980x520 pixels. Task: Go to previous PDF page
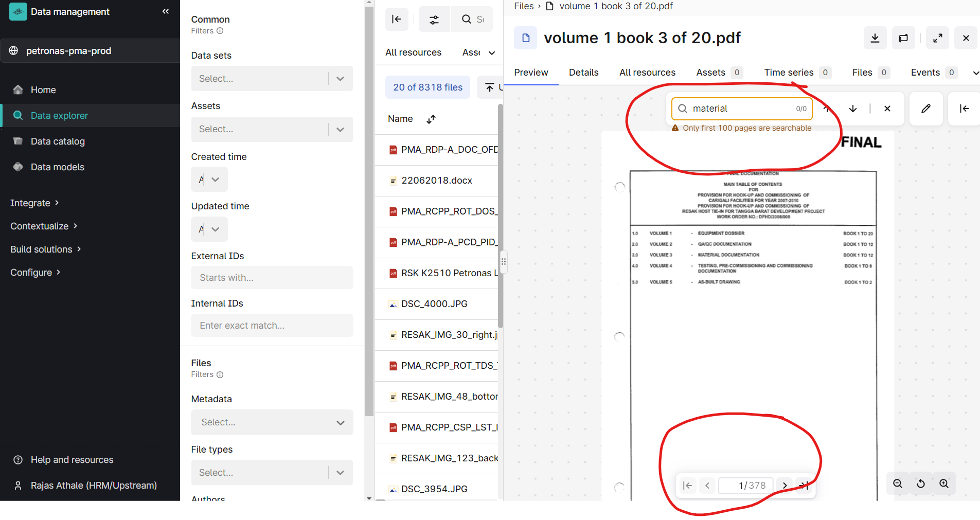pos(707,486)
